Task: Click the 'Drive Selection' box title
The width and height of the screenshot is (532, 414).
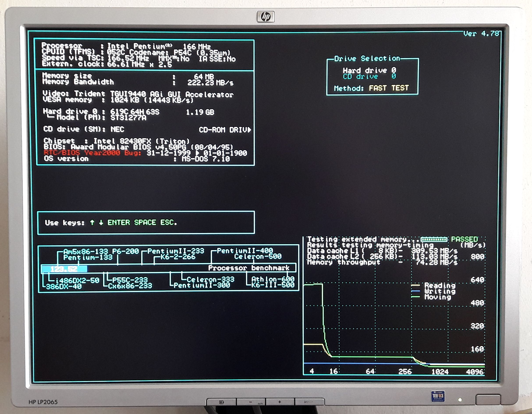Action: [x=367, y=58]
